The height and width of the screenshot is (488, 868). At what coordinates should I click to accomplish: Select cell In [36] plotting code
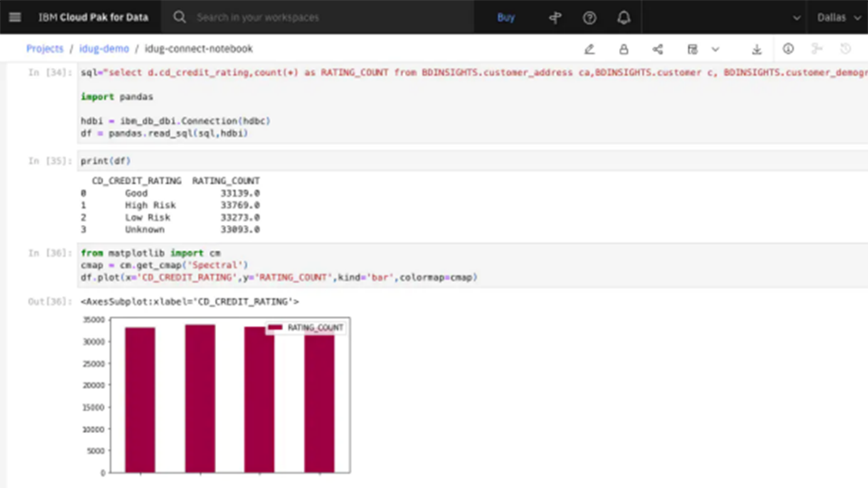coord(472,265)
